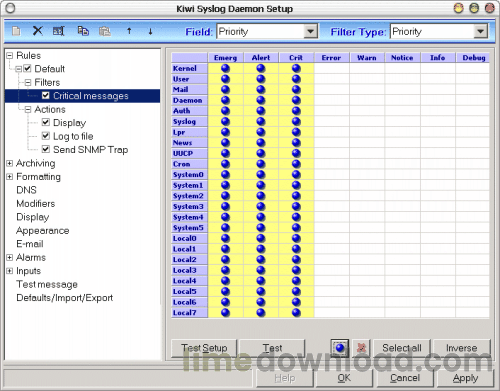This screenshot has width=500, height=391.
Task: Toggle the News Crit priority dot
Action: click(296, 143)
